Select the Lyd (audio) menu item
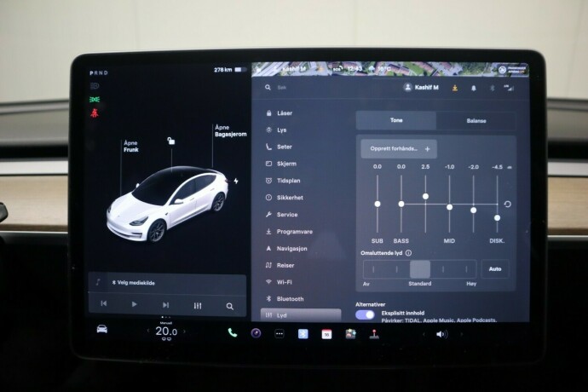This screenshot has width=588, height=392. point(301,315)
